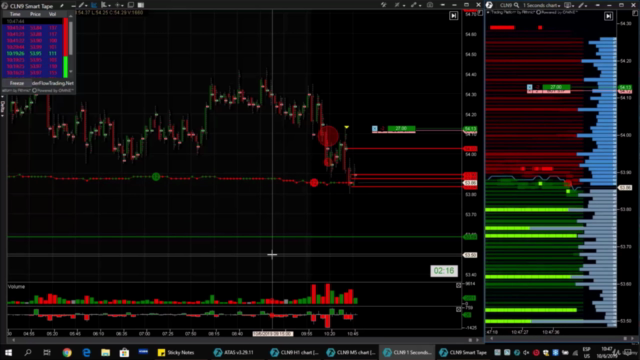Click the CLN9 instrument search magnifier in right window

516,5
